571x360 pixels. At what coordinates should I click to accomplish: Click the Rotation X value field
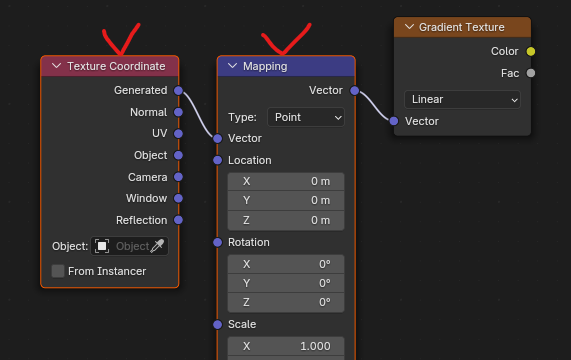(286, 264)
